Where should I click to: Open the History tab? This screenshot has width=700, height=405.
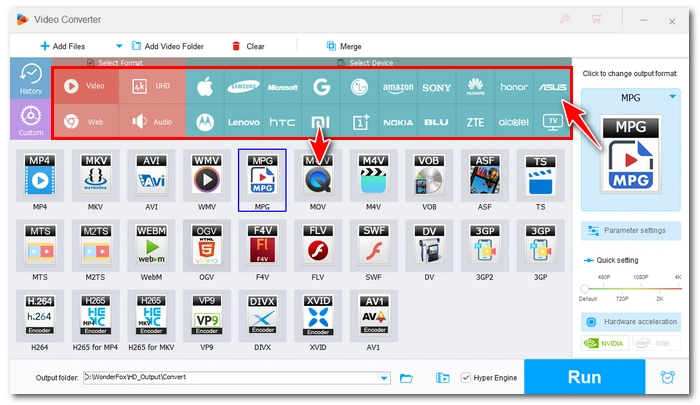[x=31, y=79]
